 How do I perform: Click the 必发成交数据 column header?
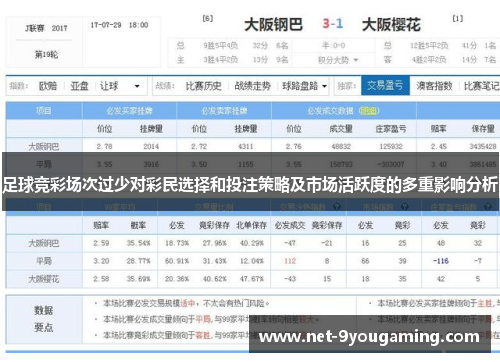(330, 111)
